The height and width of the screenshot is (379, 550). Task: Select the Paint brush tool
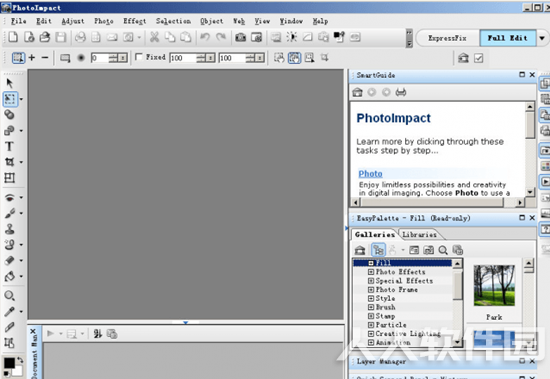9,213
